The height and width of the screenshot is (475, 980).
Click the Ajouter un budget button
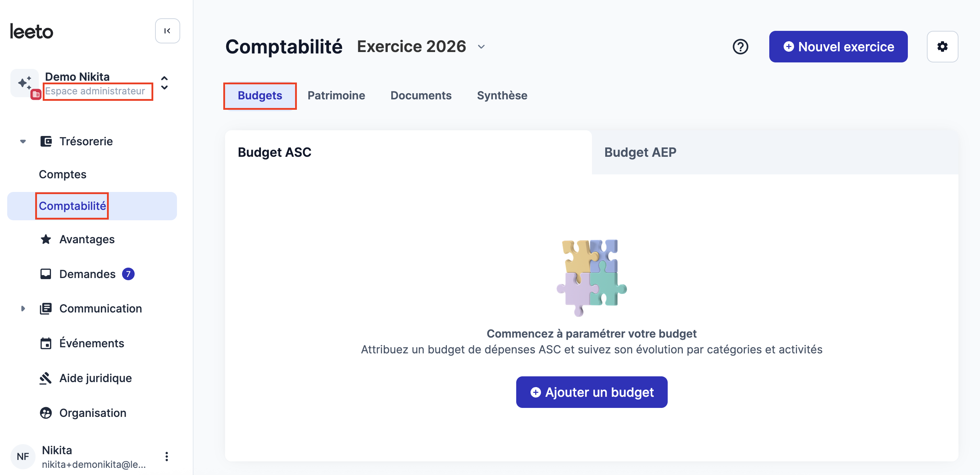592,392
